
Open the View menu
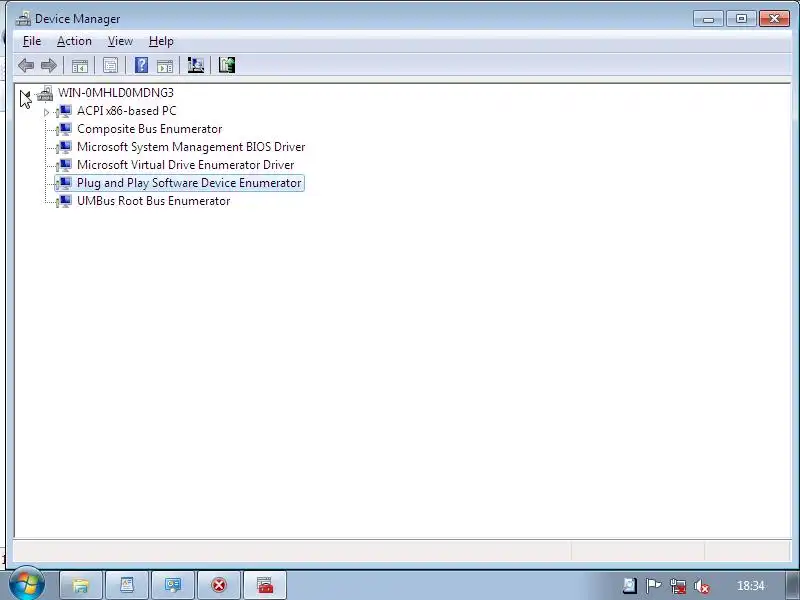(x=120, y=41)
